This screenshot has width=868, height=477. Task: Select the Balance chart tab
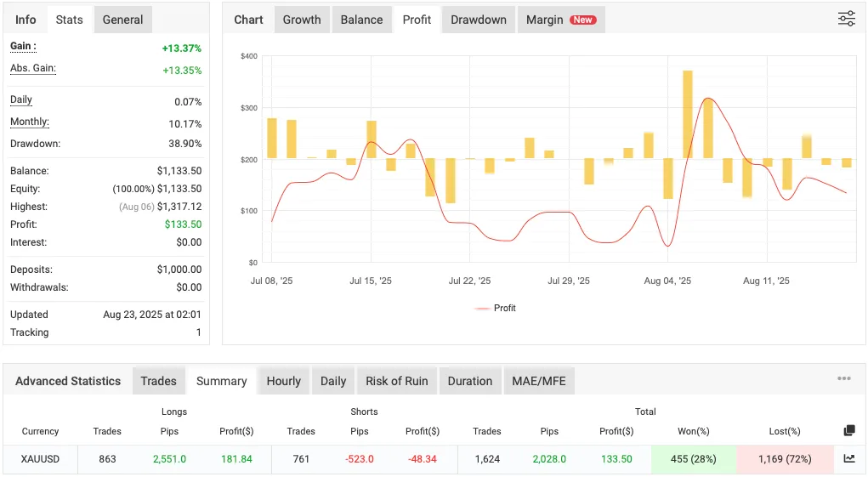(x=361, y=20)
